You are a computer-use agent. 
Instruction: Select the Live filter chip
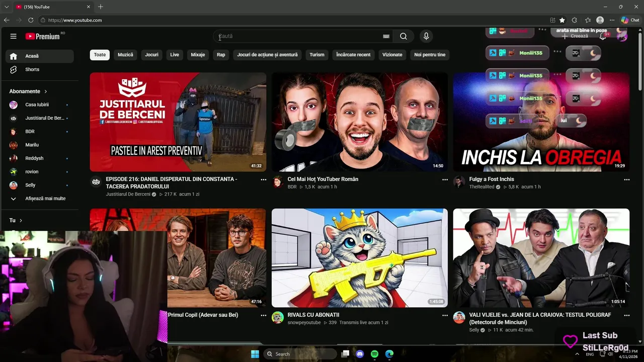[175, 55]
